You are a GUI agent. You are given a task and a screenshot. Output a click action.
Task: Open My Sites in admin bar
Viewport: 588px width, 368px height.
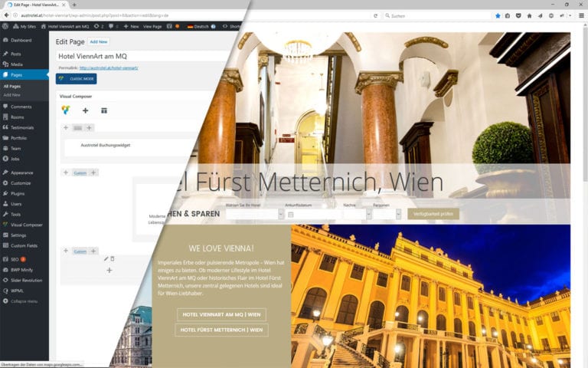click(x=24, y=27)
